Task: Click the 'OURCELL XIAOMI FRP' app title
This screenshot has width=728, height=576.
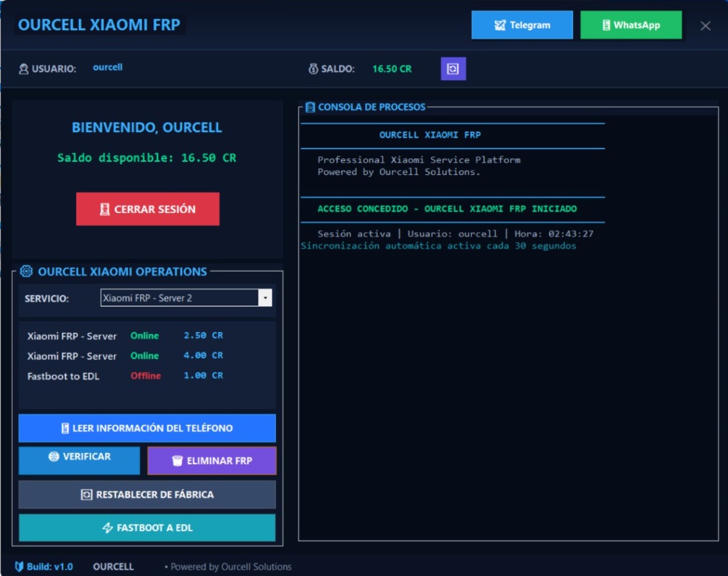Action: [x=99, y=24]
